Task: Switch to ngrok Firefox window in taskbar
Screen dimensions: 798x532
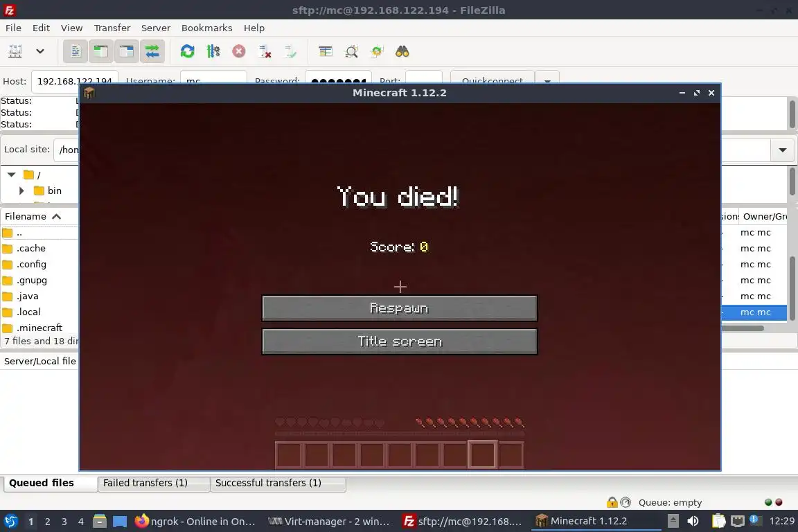Action: [x=195, y=522]
